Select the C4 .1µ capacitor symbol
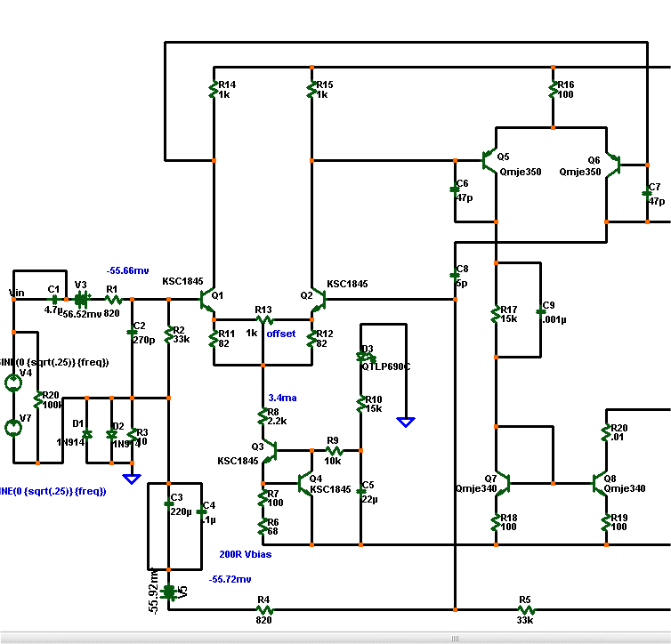The height and width of the screenshot is (644, 671). pos(201,511)
